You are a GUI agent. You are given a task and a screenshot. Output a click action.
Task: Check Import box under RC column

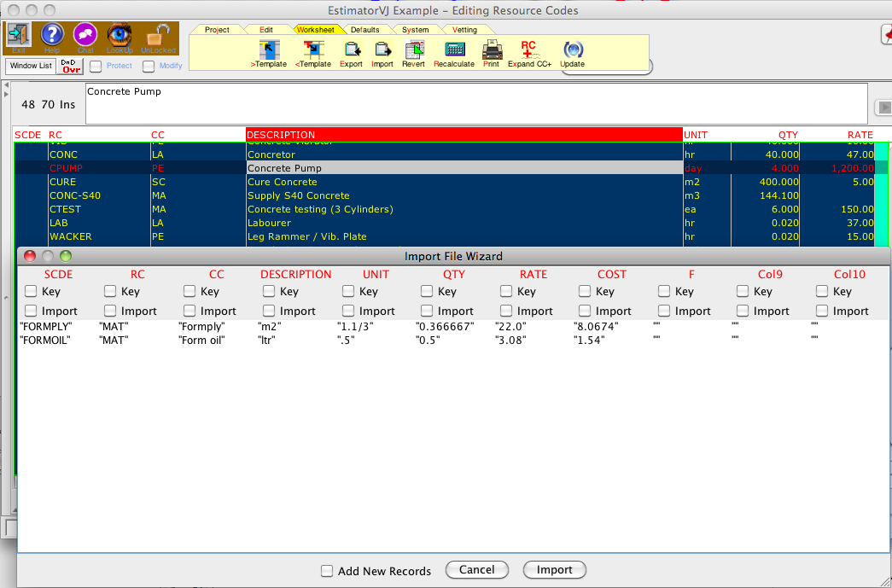tap(110, 311)
